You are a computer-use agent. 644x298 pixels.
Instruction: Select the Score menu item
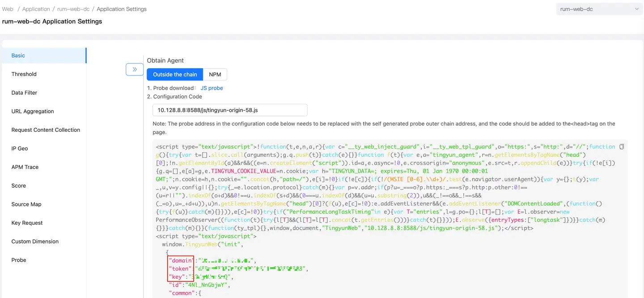pyautogui.click(x=19, y=186)
